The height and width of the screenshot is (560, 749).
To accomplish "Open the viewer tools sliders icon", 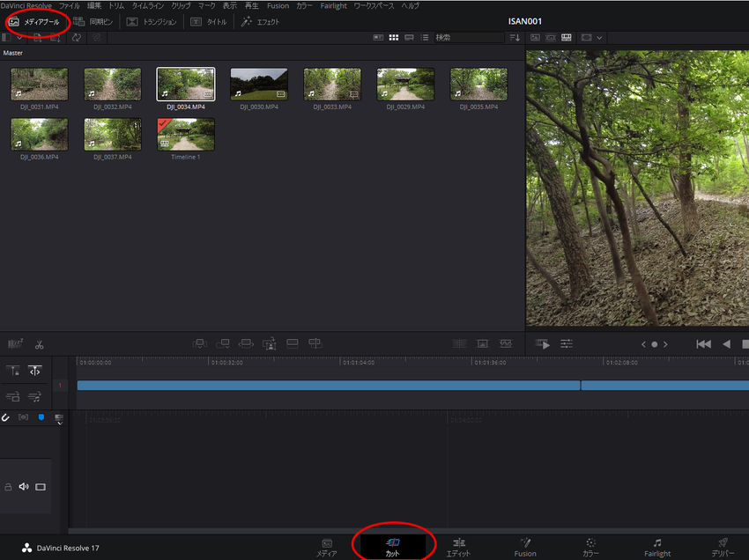I will [567, 344].
